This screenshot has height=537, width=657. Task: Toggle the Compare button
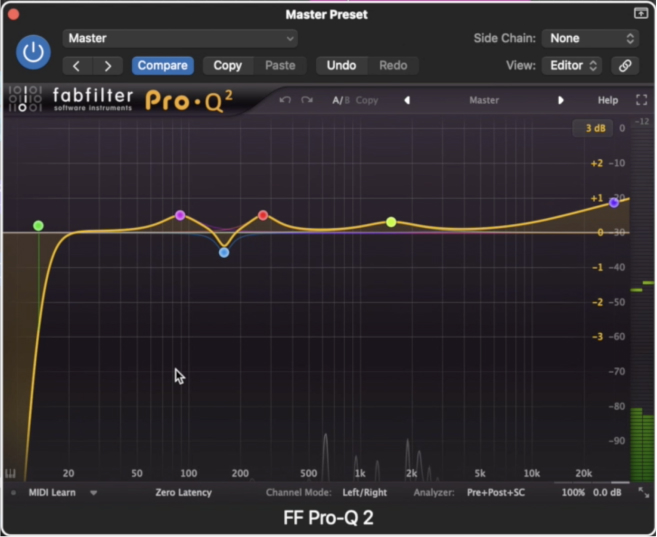pyautogui.click(x=163, y=65)
